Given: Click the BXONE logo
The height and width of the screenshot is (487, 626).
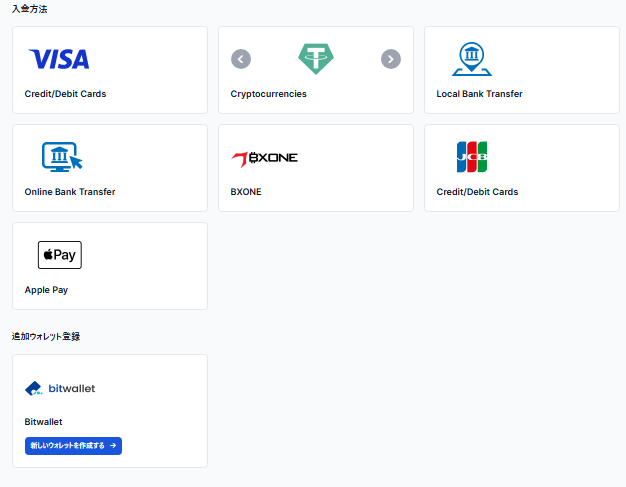Looking at the screenshot, I should click(264, 159).
